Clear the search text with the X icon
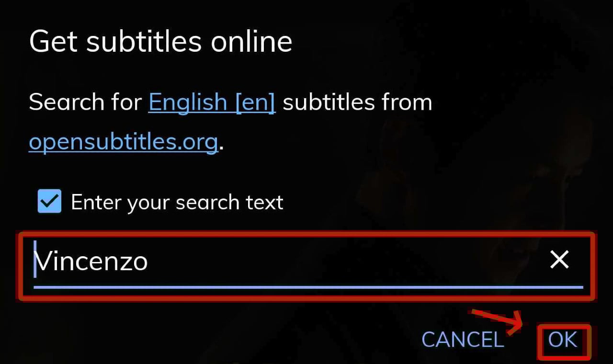This screenshot has height=364, width=613. (559, 260)
